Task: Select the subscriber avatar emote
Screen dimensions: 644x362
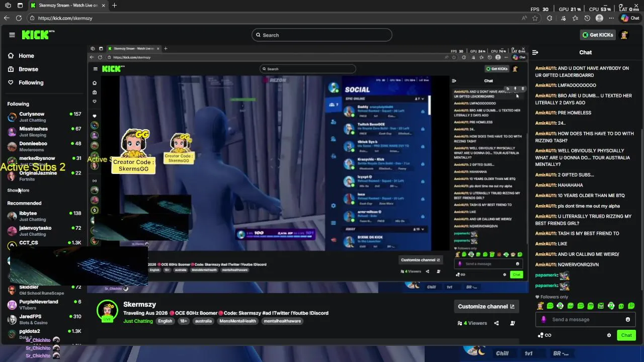Action: point(540,306)
